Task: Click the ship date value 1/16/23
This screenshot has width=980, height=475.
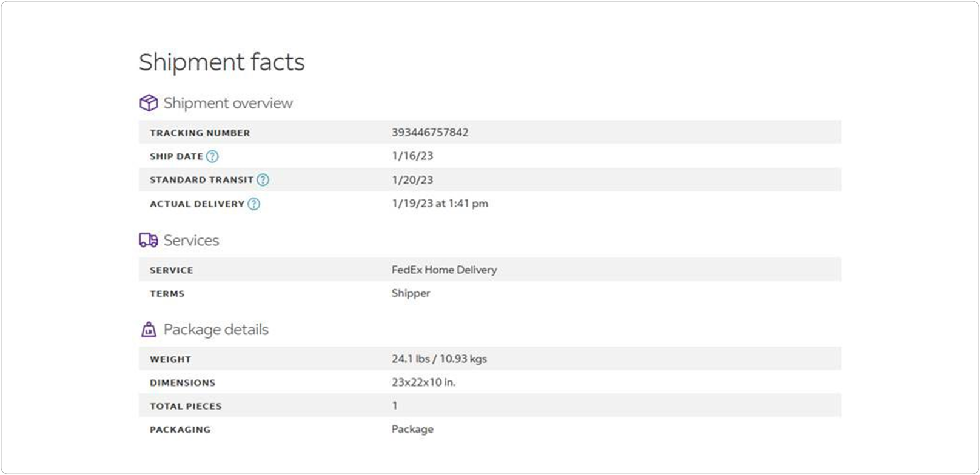Action: pos(412,156)
